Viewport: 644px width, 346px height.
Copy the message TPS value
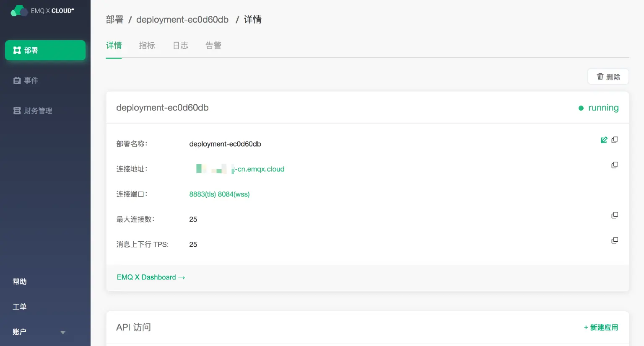pos(615,240)
